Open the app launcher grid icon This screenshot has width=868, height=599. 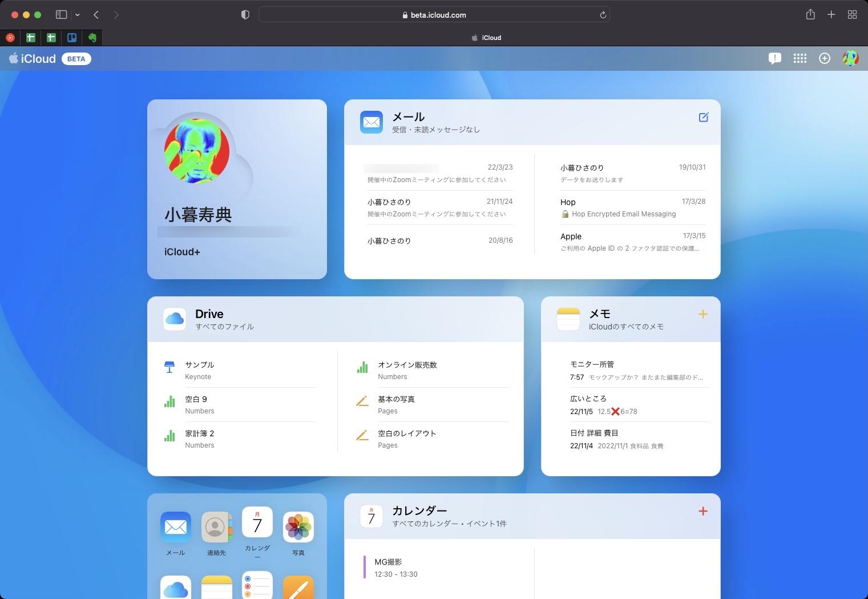pos(800,58)
